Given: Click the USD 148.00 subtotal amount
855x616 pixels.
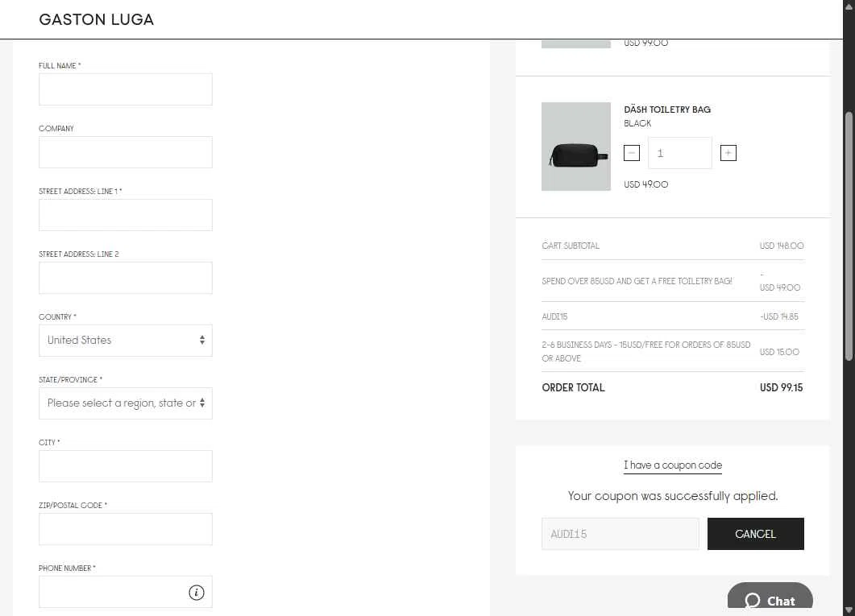Looking at the screenshot, I should point(782,246).
